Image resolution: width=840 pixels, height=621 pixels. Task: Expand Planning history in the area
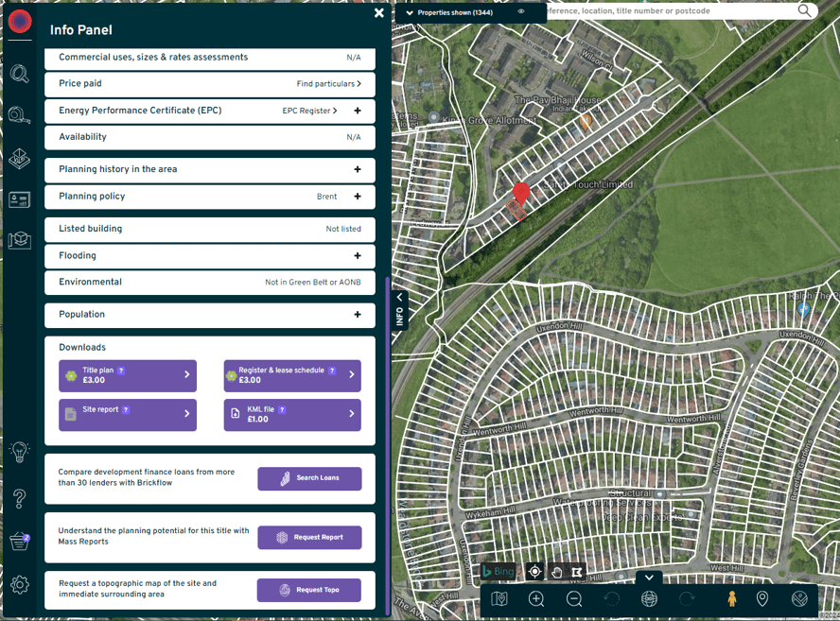click(x=358, y=169)
